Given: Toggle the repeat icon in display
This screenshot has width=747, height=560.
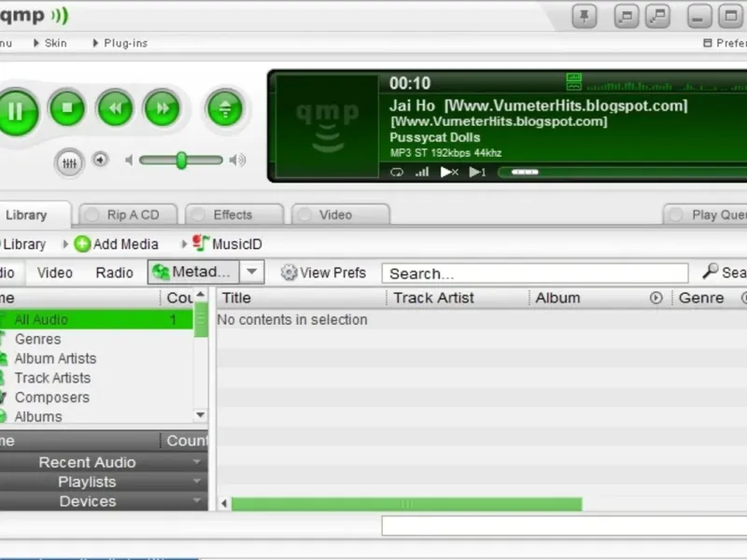Looking at the screenshot, I should coord(396,173).
